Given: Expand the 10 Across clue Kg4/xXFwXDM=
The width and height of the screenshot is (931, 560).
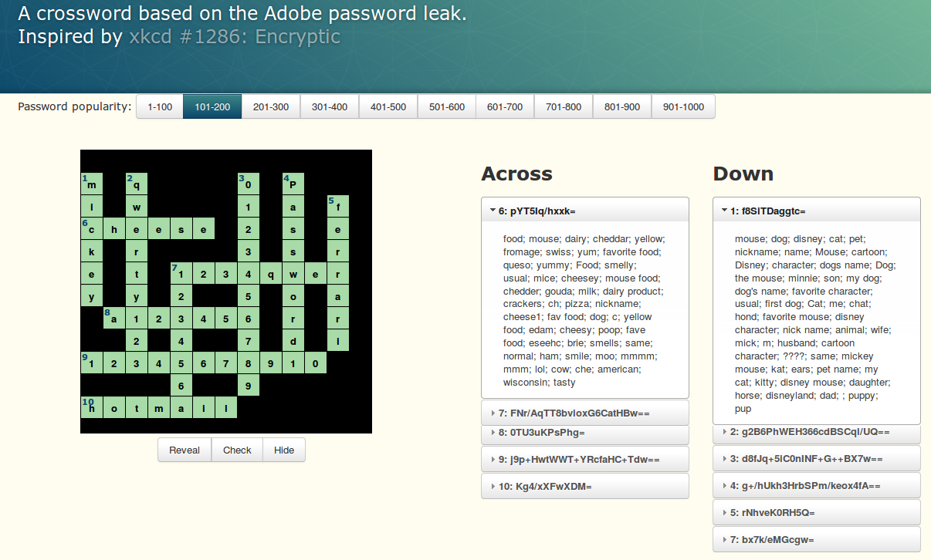Looking at the screenshot, I should click(584, 487).
